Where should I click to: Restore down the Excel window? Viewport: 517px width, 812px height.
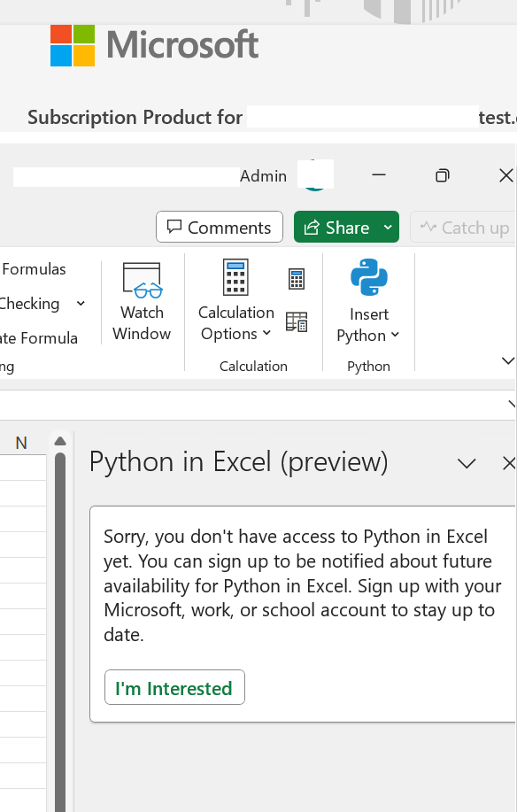(443, 175)
